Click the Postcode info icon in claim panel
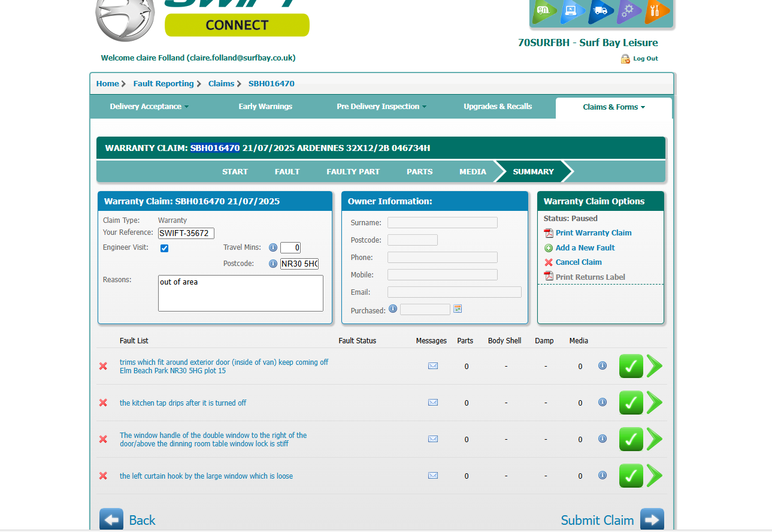 (x=273, y=264)
